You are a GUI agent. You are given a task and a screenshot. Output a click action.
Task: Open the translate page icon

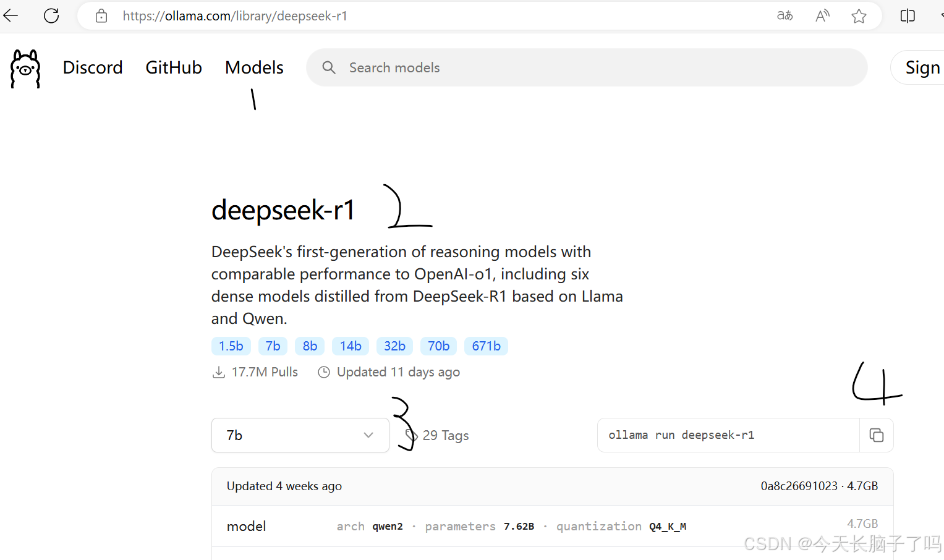coord(785,15)
